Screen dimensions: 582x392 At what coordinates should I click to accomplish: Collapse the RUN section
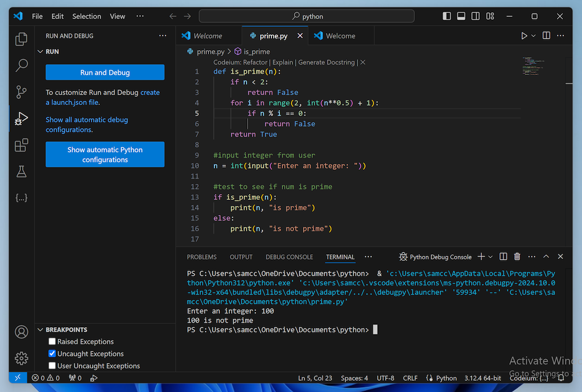coord(40,51)
